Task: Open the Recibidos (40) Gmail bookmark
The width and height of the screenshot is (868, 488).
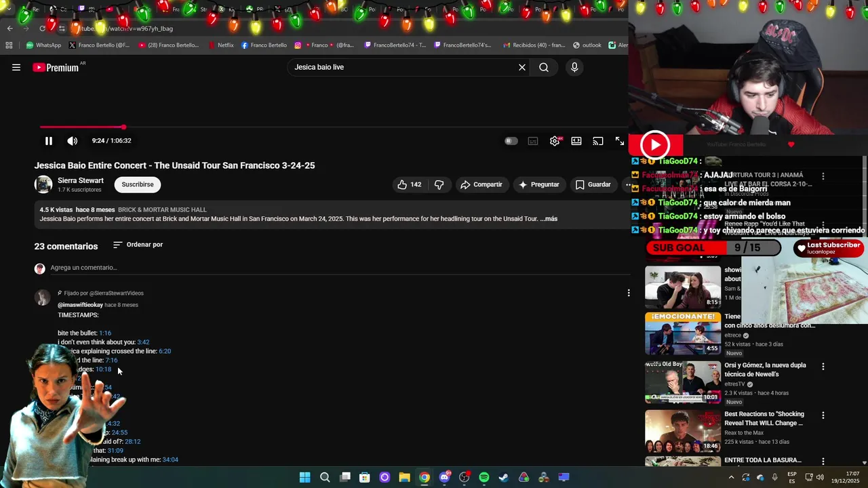Action: point(534,45)
